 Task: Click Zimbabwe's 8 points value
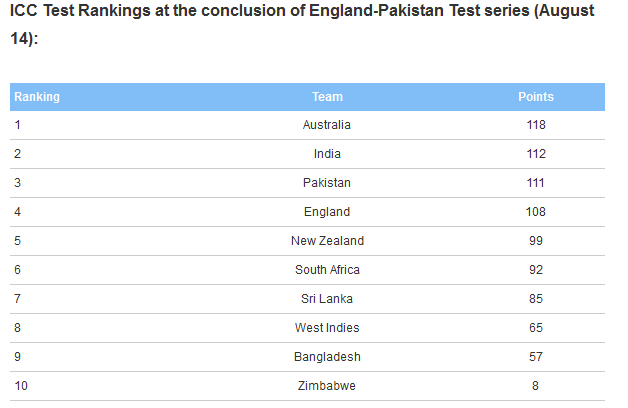[535, 386]
